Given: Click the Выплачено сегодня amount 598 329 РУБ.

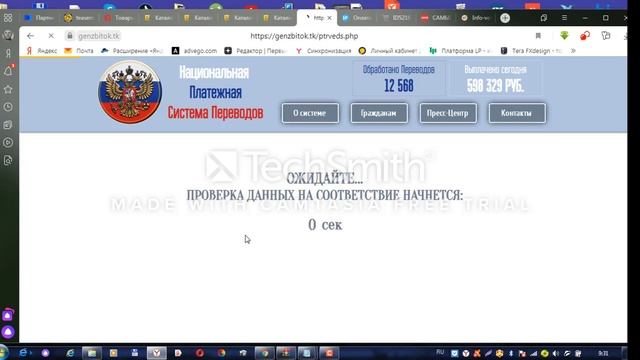Looking at the screenshot, I should [496, 79].
